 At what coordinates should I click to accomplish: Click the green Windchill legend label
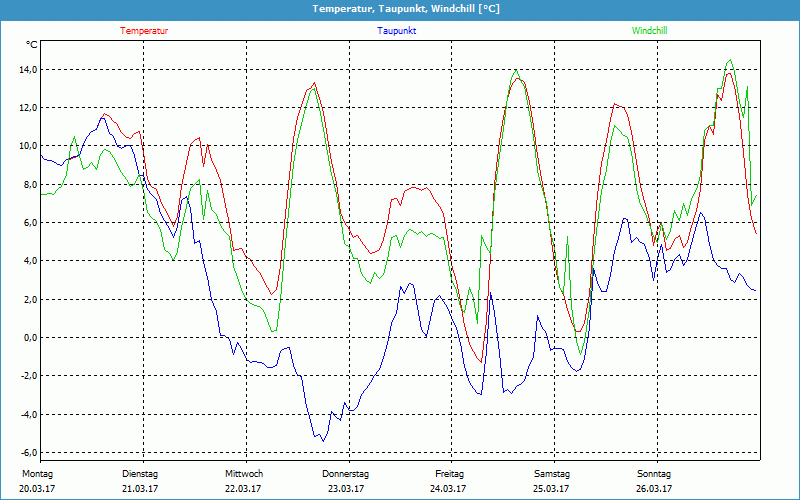[649, 31]
